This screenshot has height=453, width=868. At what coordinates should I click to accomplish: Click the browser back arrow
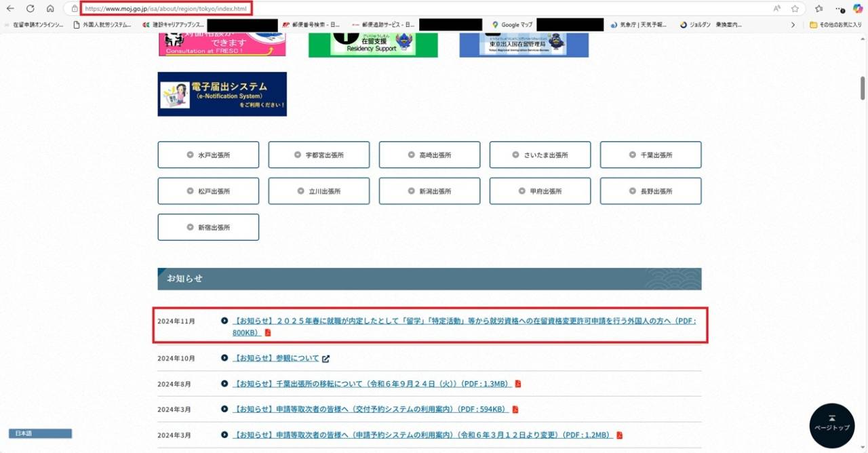coord(10,9)
